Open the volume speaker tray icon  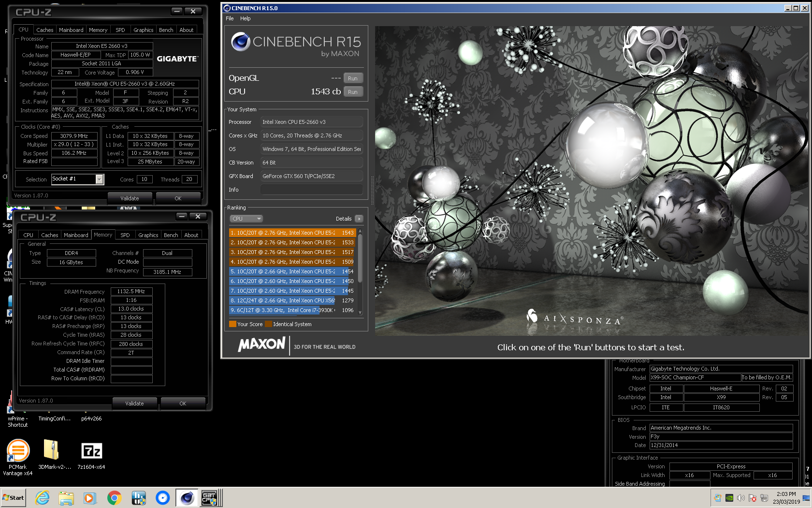(x=741, y=497)
